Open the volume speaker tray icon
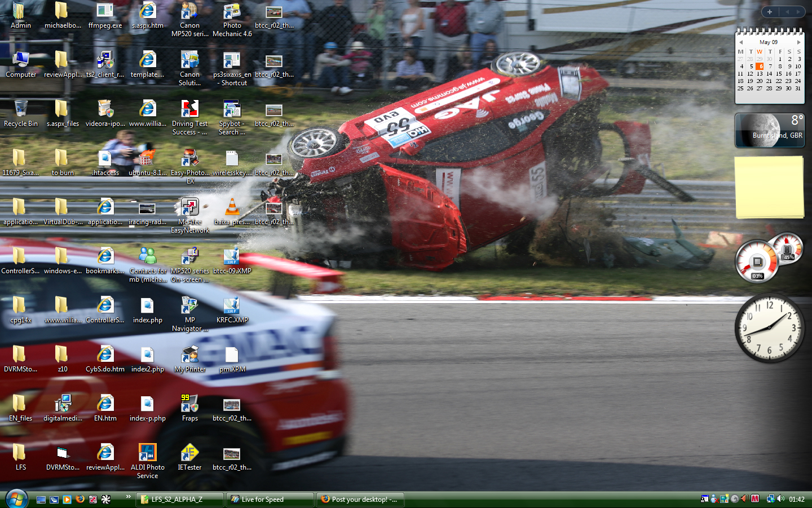The image size is (812, 508). [780, 499]
